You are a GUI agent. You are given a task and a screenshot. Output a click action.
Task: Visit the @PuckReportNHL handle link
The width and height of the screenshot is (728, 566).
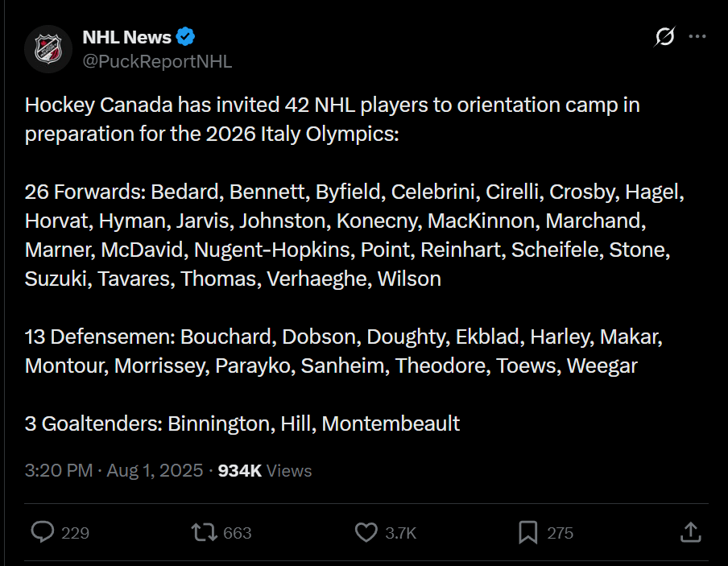pos(157,61)
